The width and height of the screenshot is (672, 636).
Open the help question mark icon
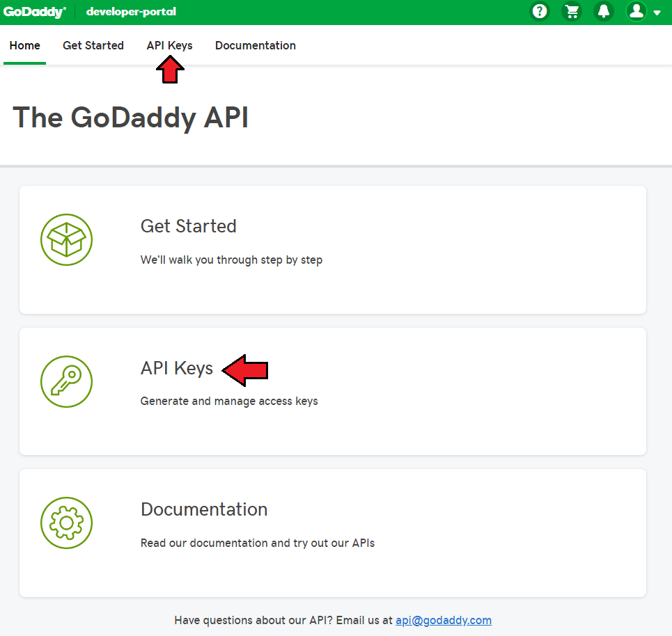[x=540, y=12]
